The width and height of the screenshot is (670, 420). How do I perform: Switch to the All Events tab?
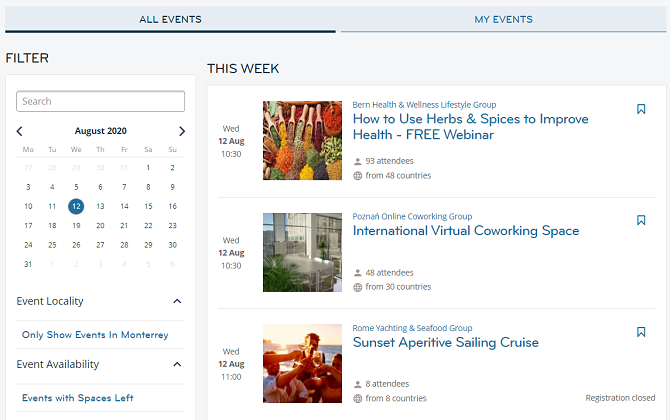pyautogui.click(x=170, y=19)
